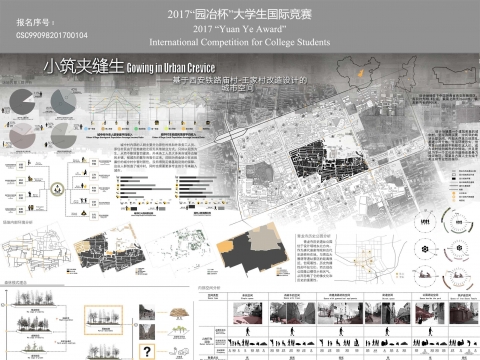The image size is (480, 360).
Task: Click the title "2017“园冶杯”大学生国际竞赛"
Action: (x=240, y=14)
